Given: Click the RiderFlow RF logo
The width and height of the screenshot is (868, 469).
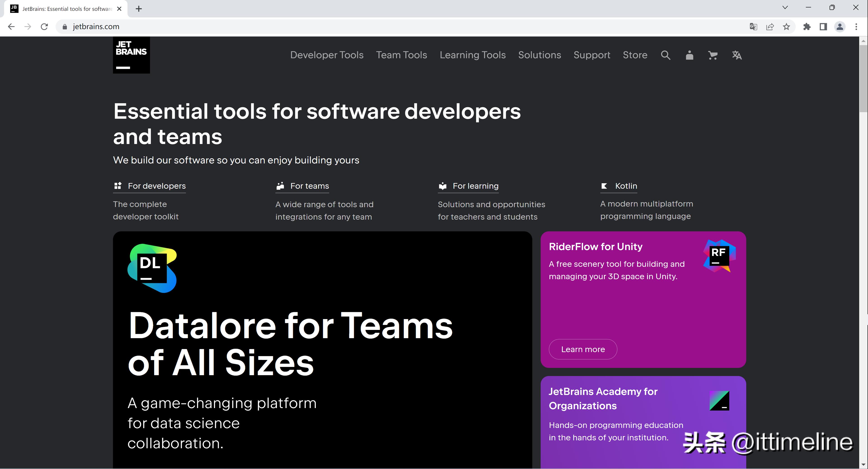Looking at the screenshot, I should pyautogui.click(x=719, y=256).
